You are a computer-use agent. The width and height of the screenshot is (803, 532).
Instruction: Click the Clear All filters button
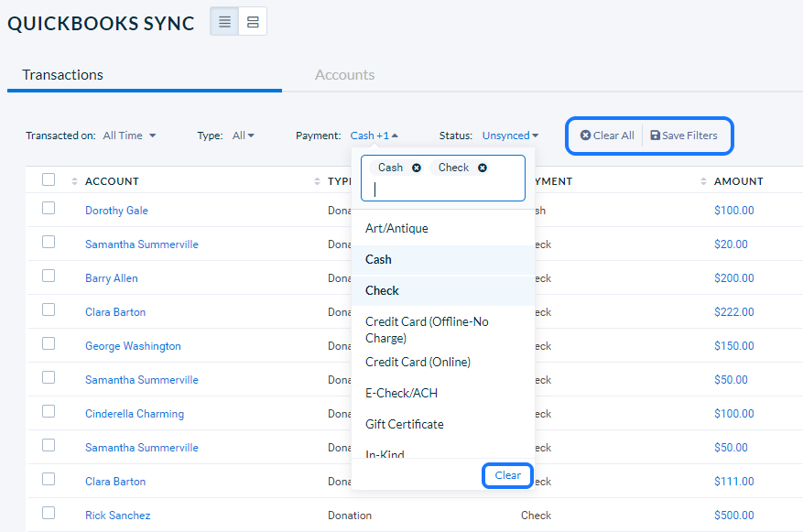click(607, 136)
